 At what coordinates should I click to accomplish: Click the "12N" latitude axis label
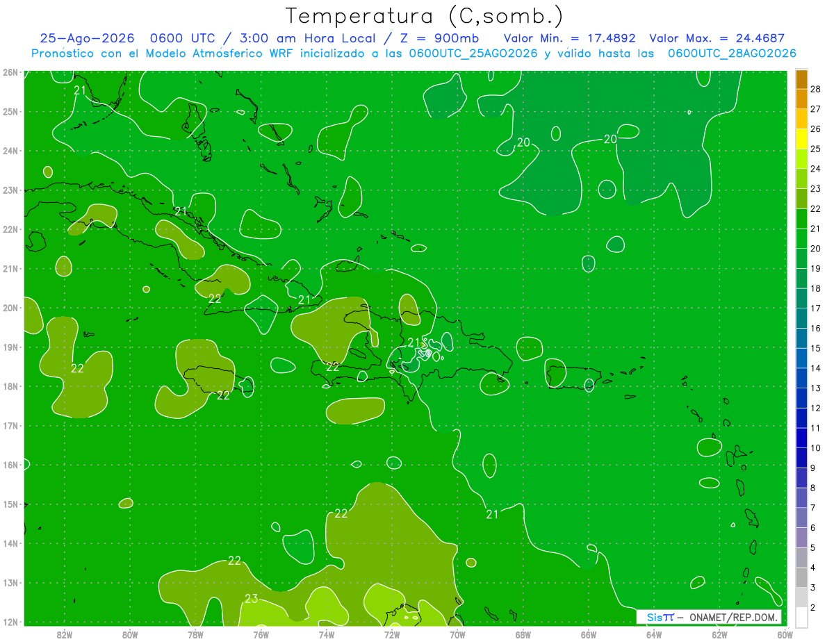coord(10,622)
